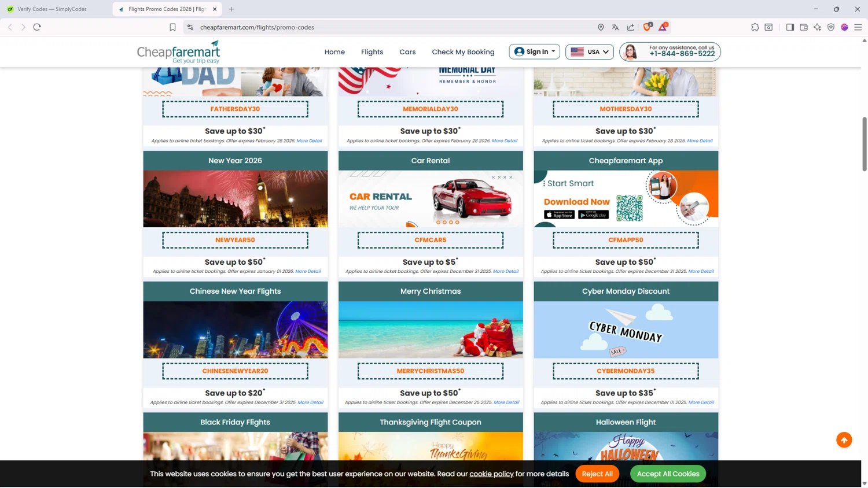Open More Detail for Cyber Monday offer
868x488 pixels.
tap(701, 402)
